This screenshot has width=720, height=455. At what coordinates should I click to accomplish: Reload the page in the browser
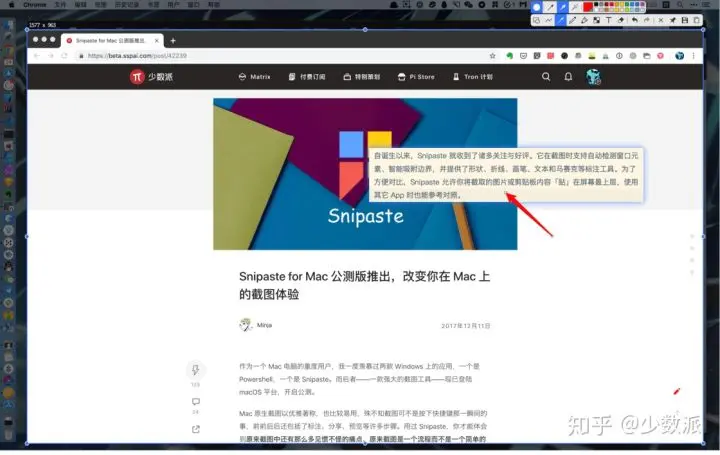pyautogui.click(x=64, y=56)
